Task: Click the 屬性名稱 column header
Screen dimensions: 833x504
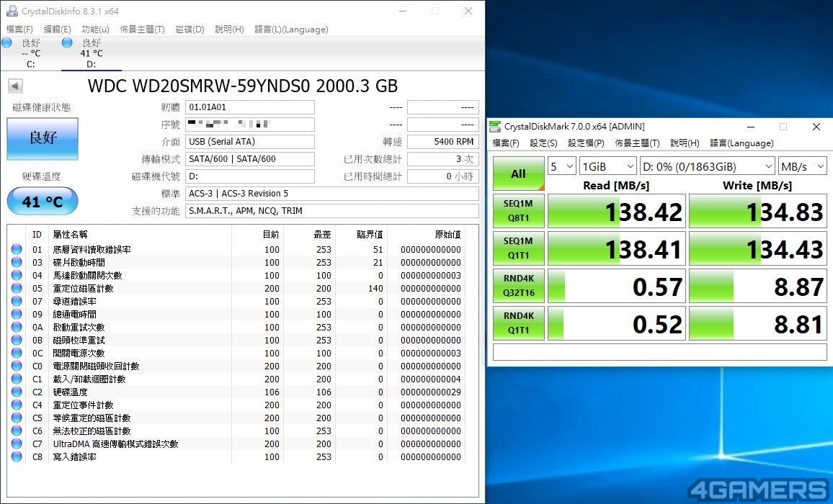Action: point(70,234)
